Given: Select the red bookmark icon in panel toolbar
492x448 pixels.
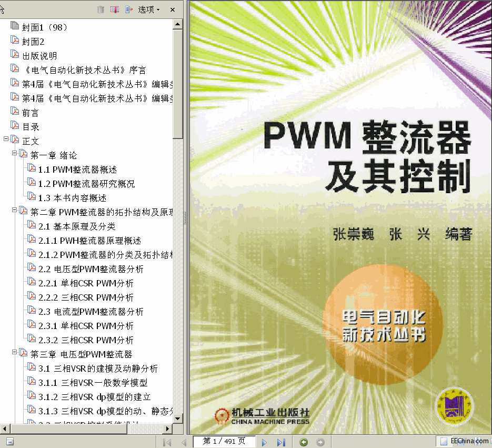Looking at the screenshot, I should point(114,9).
